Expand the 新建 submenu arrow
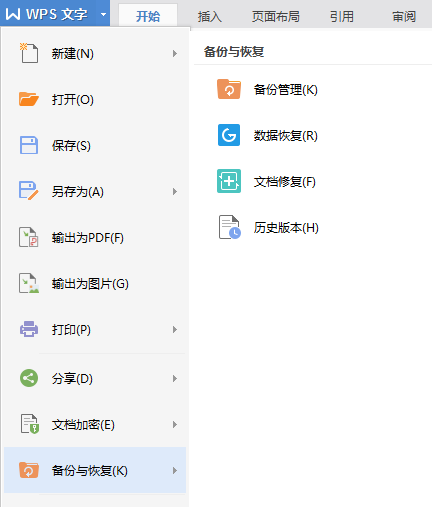 pos(175,53)
